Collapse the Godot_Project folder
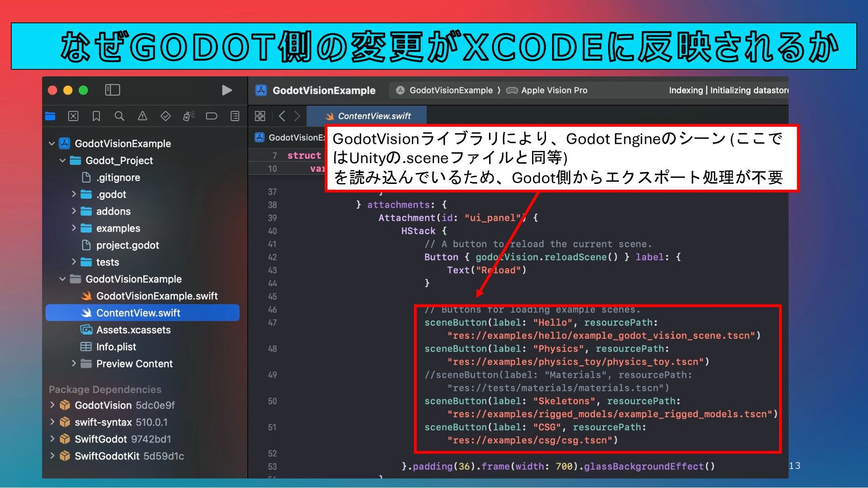Image resolution: width=868 pixels, height=488 pixels. (63, 160)
